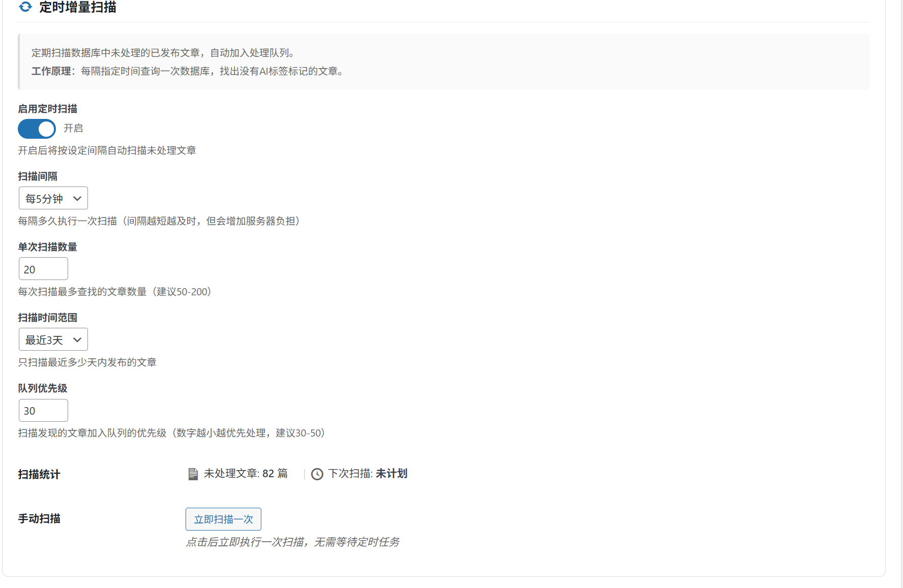This screenshot has height=588, width=903.
Task: Click the clock icon beside 下次扫描
Action: [x=317, y=474]
